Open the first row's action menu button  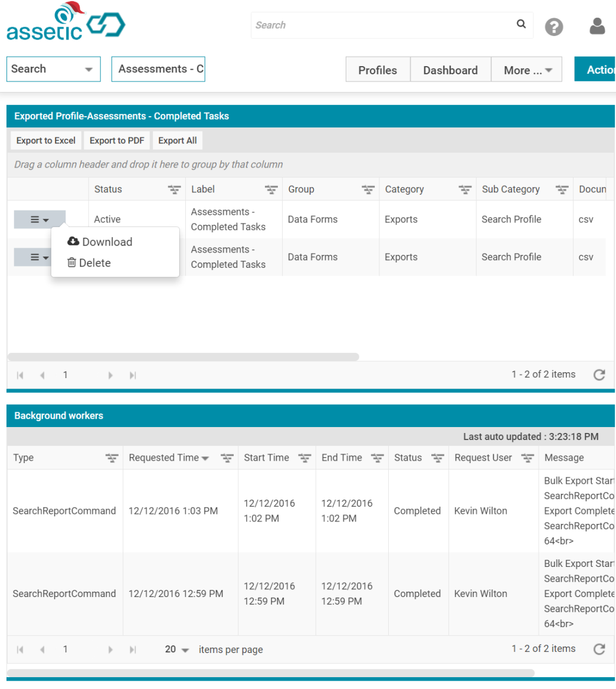click(x=40, y=219)
